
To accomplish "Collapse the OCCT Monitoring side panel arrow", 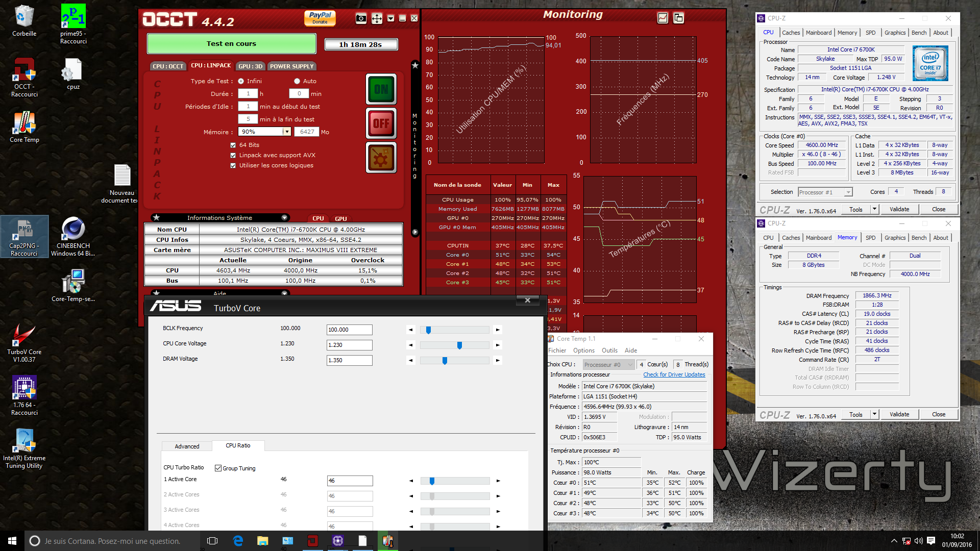I will [x=415, y=232].
